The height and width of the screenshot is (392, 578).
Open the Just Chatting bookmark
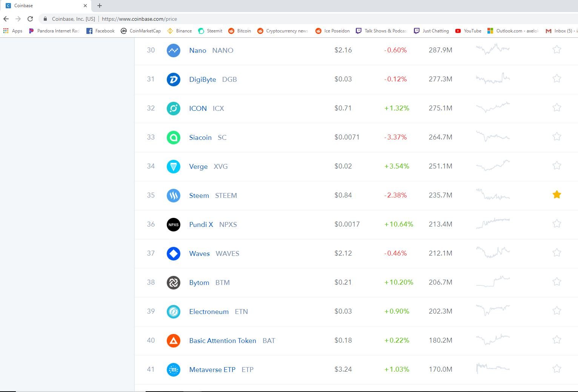click(x=431, y=31)
